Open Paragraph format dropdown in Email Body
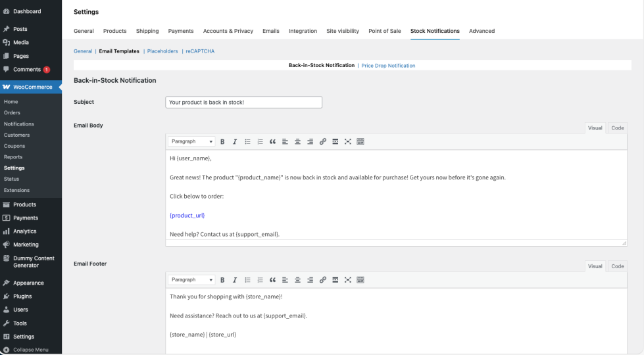The width and height of the screenshot is (644, 355). [x=191, y=141]
